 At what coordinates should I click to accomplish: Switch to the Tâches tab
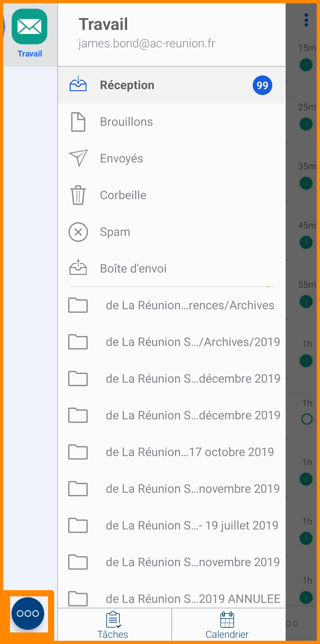click(113, 624)
